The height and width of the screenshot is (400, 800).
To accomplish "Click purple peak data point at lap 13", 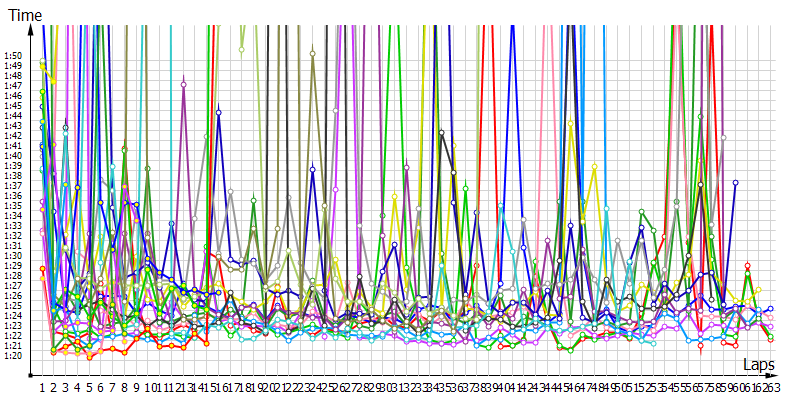I will (183, 85).
